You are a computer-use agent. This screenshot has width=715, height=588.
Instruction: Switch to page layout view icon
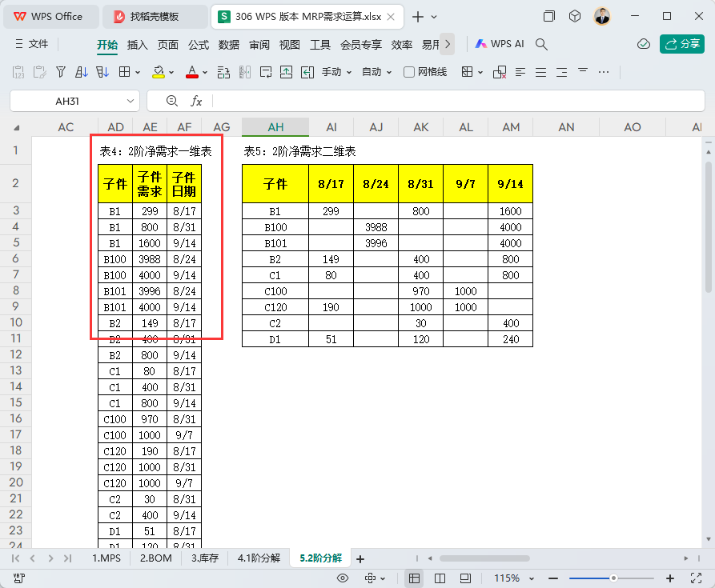[x=465, y=578]
